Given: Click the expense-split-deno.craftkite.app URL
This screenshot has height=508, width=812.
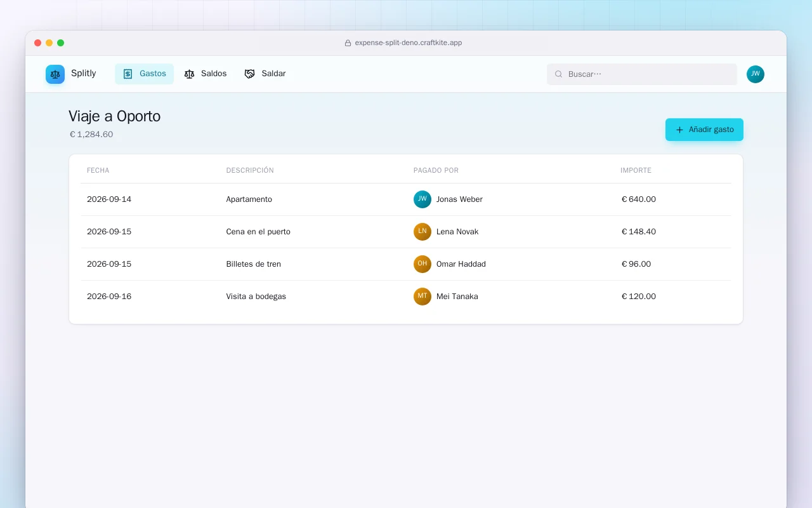Looking at the screenshot, I should click(x=409, y=43).
